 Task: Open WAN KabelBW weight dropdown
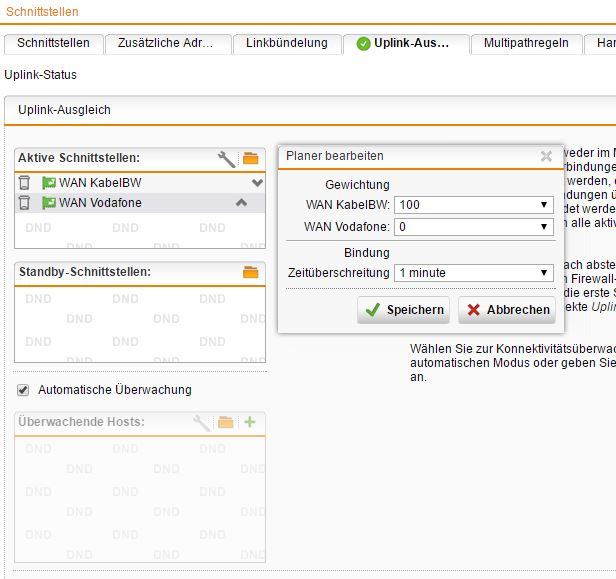coord(474,205)
